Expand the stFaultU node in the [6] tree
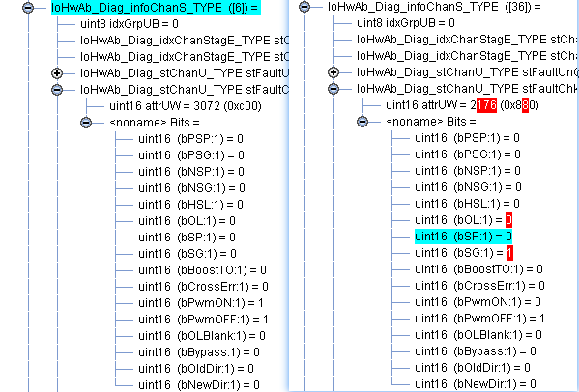Screen dimensions: 579x392 pos(57,73)
